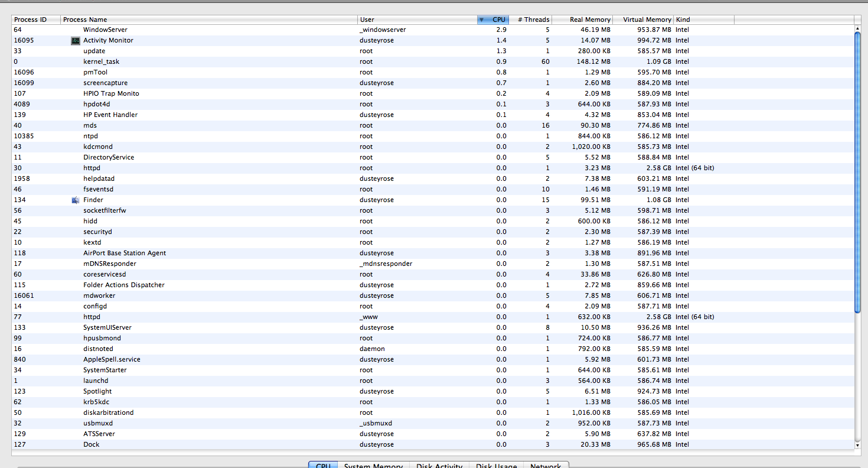Select the Spotlight process
868x468 pixels.
[x=433, y=391]
